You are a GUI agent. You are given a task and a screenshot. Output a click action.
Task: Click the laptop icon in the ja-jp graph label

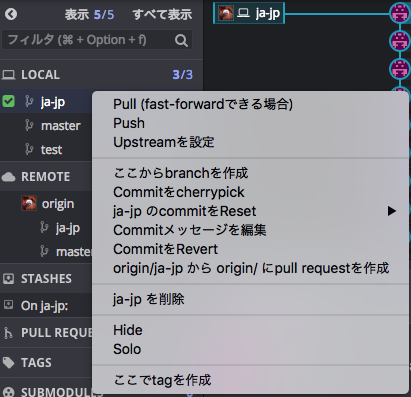pos(243,13)
